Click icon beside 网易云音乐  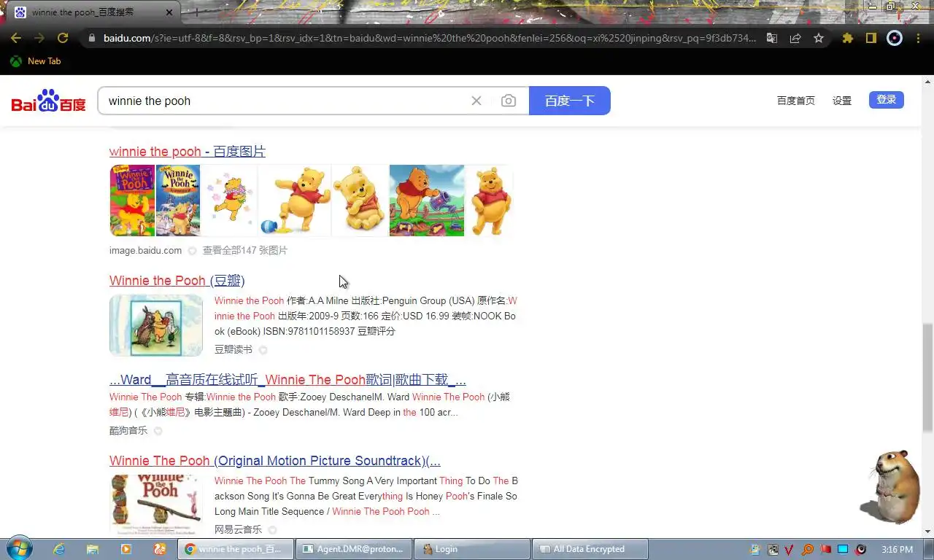click(x=272, y=530)
